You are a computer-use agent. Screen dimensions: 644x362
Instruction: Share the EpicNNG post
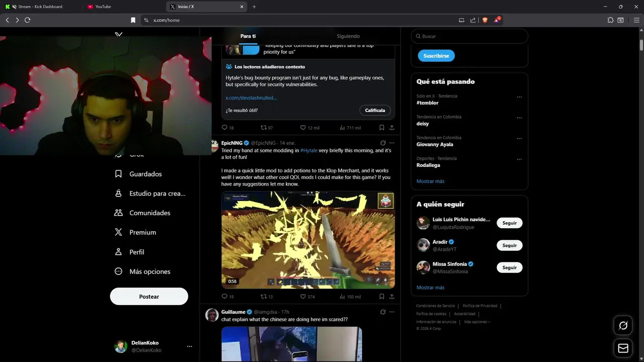tap(392, 297)
